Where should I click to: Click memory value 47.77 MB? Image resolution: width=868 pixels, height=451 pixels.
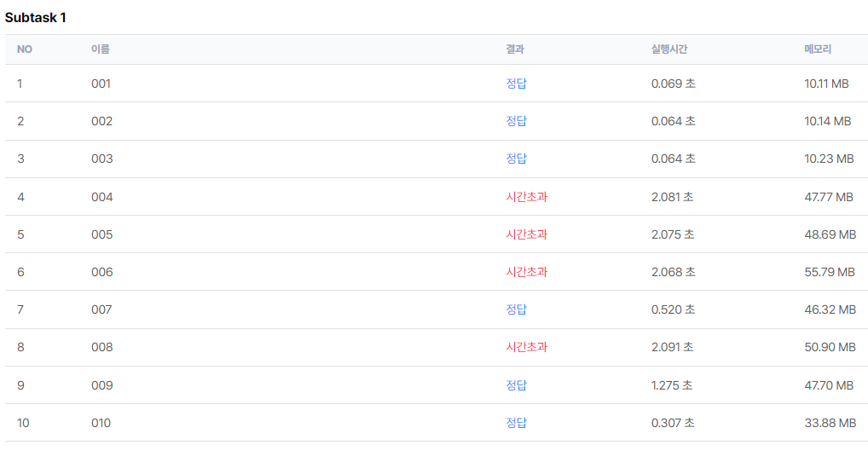tap(829, 197)
